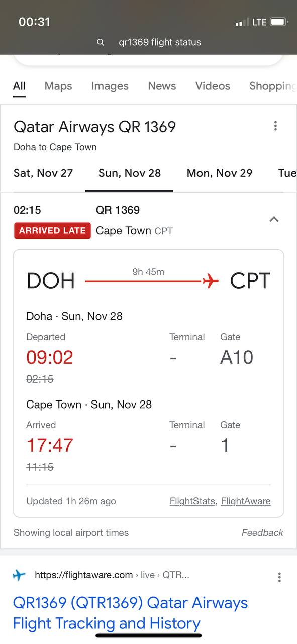Screen dimensions: 297x644
Task: Open QR1369 Flight Tracking and History result
Action: [130, 613]
